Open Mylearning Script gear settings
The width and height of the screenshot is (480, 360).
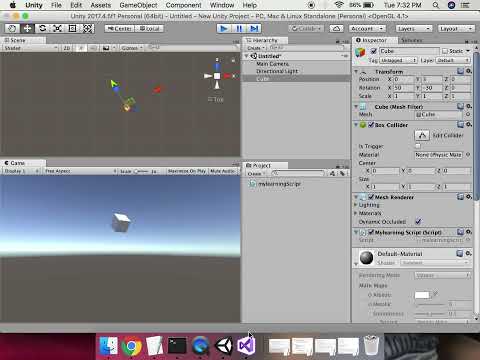(468, 232)
